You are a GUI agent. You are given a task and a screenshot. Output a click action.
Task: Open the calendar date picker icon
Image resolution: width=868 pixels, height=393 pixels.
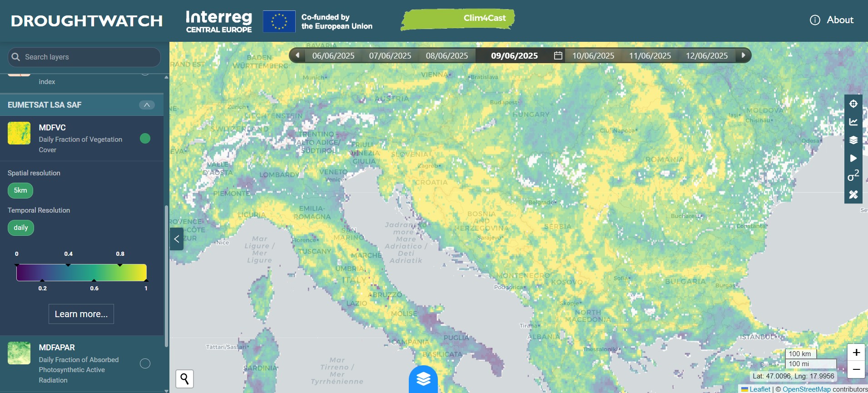pyautogui.click(x=558, y=55)
